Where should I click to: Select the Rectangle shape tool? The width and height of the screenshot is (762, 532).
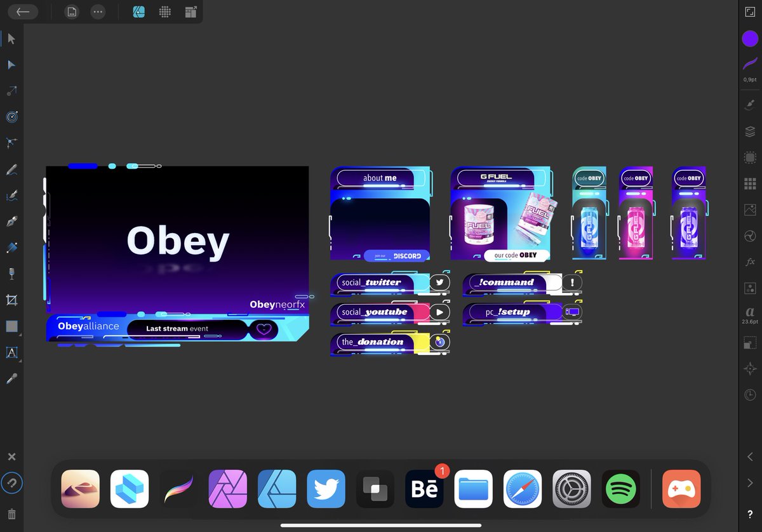click(x=11, y=326)
